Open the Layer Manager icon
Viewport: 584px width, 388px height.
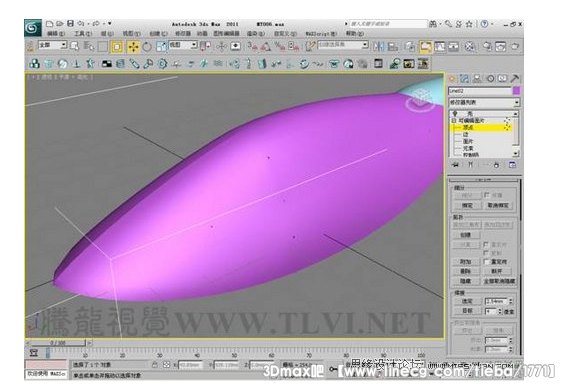click(410, 46)
